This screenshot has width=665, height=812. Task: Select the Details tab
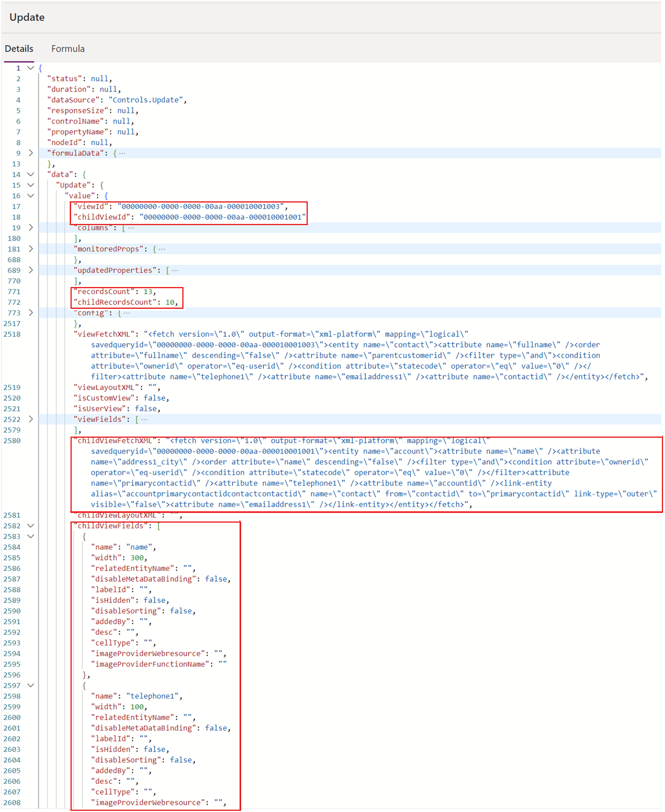pos(19,49)
